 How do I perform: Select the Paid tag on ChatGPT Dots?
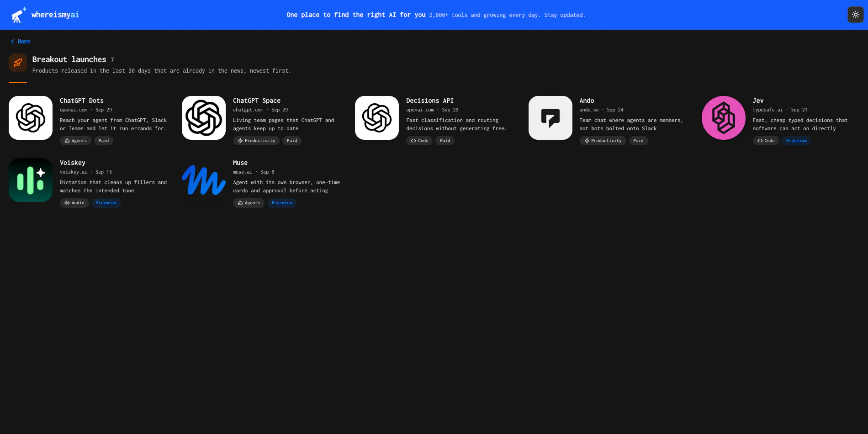click(x=104, y=141)
